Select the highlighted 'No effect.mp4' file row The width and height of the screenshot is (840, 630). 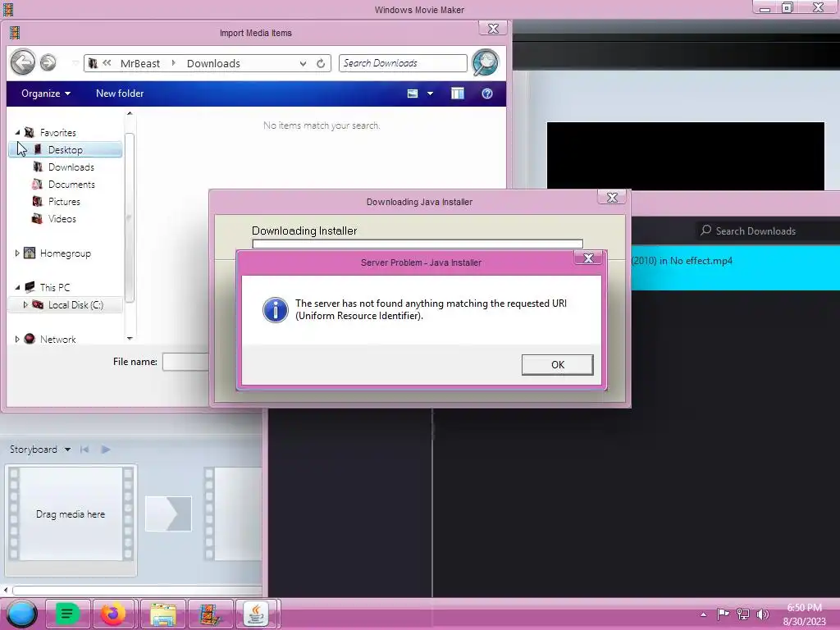point(736,268)
